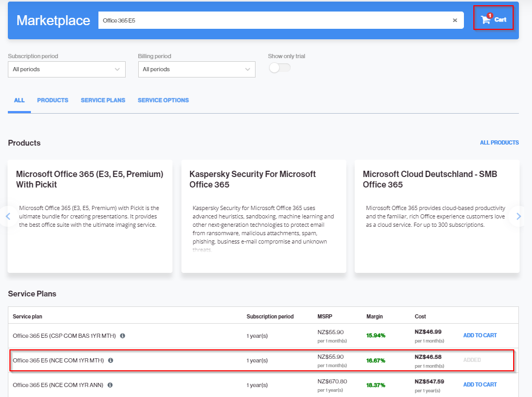
Task: Click the Subscription period column header
Action: click(270, 316)
